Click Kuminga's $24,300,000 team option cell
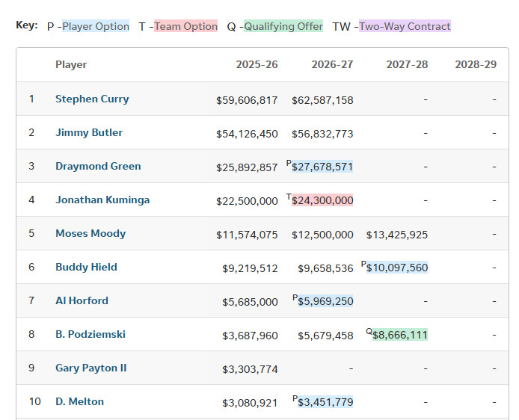Screen dimensions: 519x420 [322, 200]
